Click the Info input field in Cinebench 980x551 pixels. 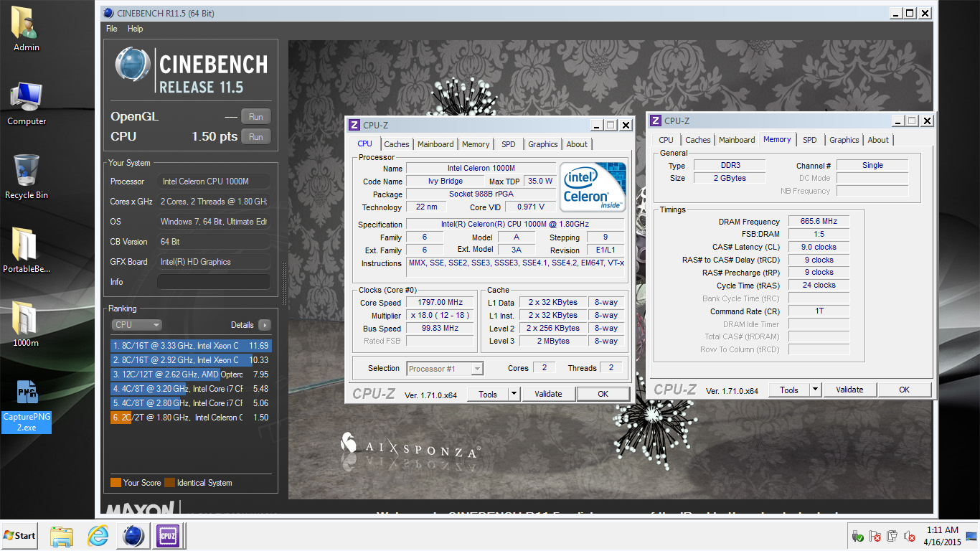214,282
